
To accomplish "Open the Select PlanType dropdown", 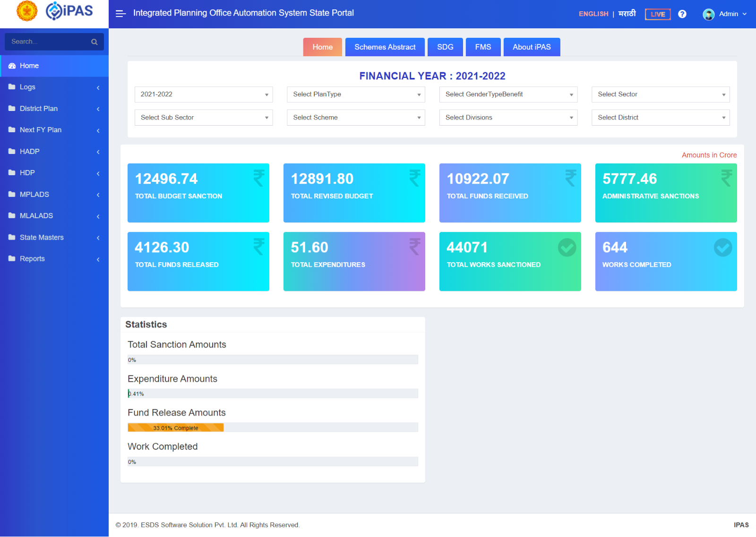I will (356, 94).
